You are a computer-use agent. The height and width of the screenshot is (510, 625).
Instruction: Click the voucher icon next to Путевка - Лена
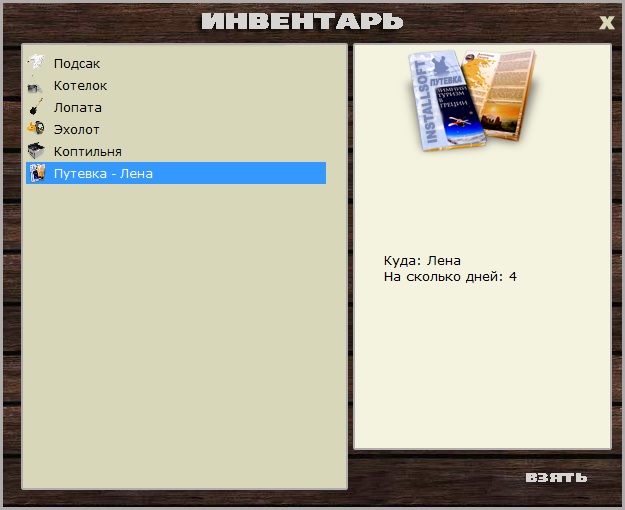[37, 173]
